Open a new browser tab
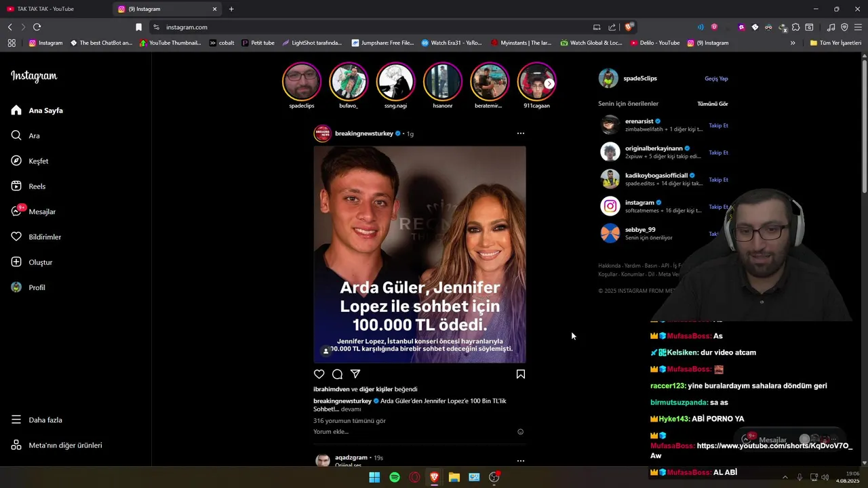868x488 pixels. 231,9
